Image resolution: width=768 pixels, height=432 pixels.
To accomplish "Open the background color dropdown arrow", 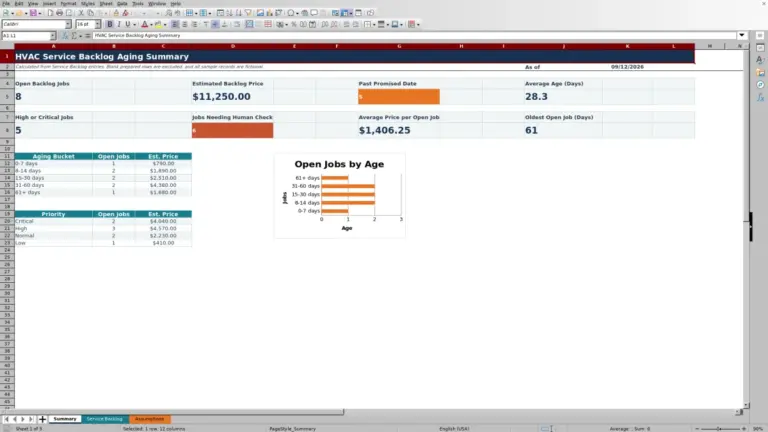I will tap(165, 24).
